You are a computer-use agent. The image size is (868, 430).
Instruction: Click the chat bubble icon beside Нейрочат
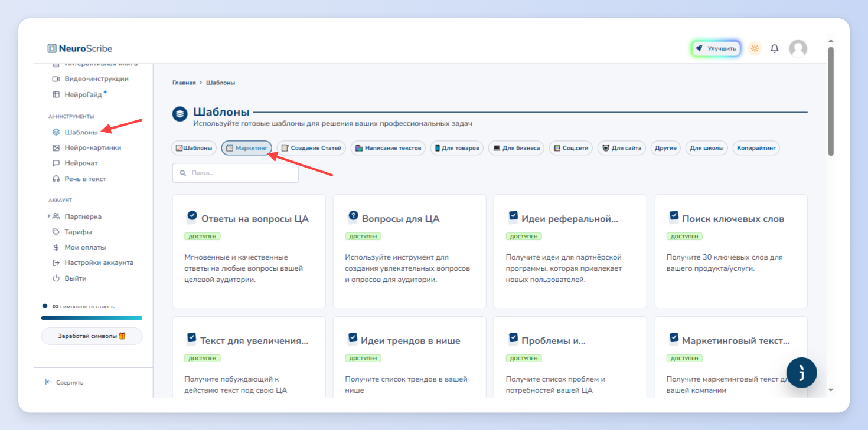(56, 163)
